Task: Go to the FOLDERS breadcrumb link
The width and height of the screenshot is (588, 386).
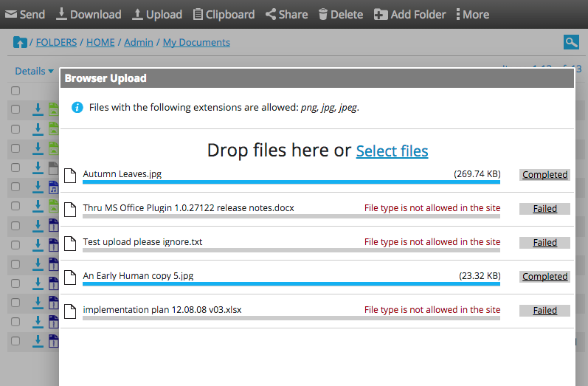Action: 56,42
